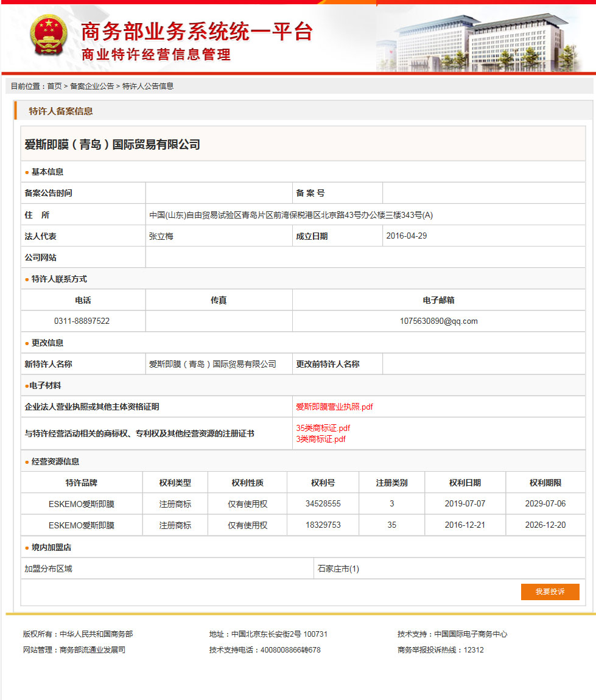The image size is (596, 700).
Task: Click footer 网站管理：商务部流通业发展司
Action: coord(74,650)
